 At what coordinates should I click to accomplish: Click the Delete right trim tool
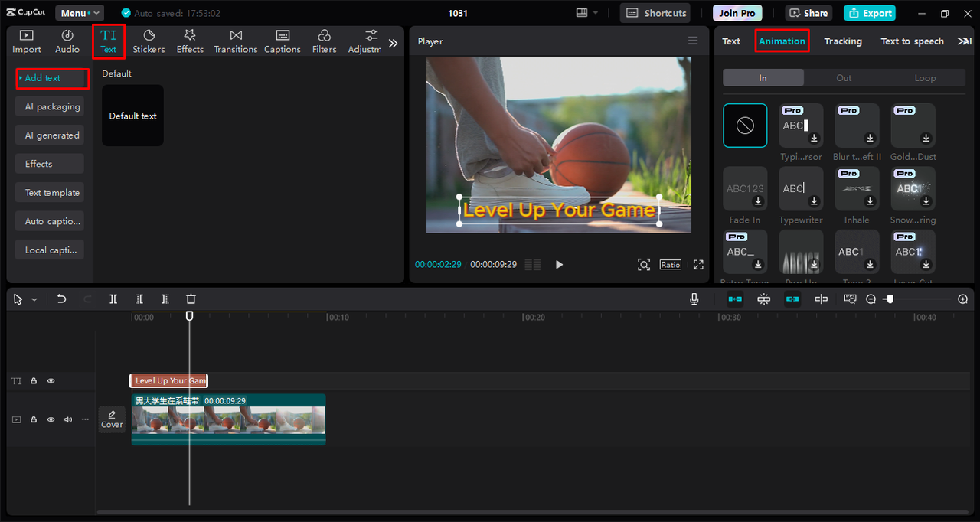(x=165, y=299)
